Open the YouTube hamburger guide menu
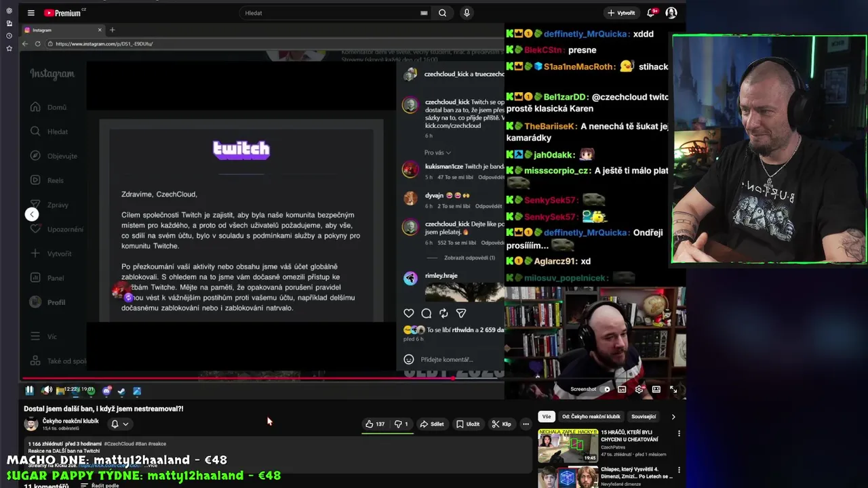This screenshot has width=868, height=488. pyautogui.click(x=31, y=13)
